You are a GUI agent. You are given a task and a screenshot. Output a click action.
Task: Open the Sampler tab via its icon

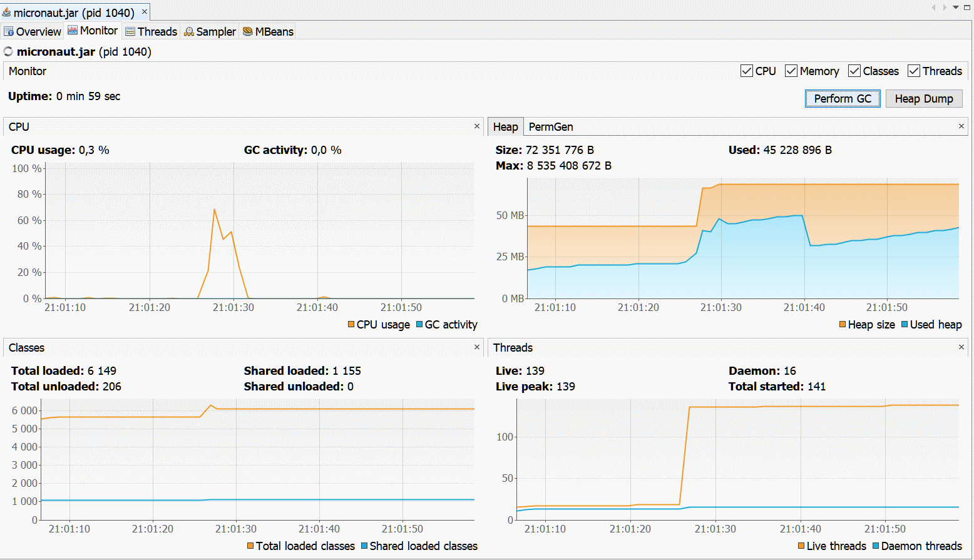tap(189, 31)
